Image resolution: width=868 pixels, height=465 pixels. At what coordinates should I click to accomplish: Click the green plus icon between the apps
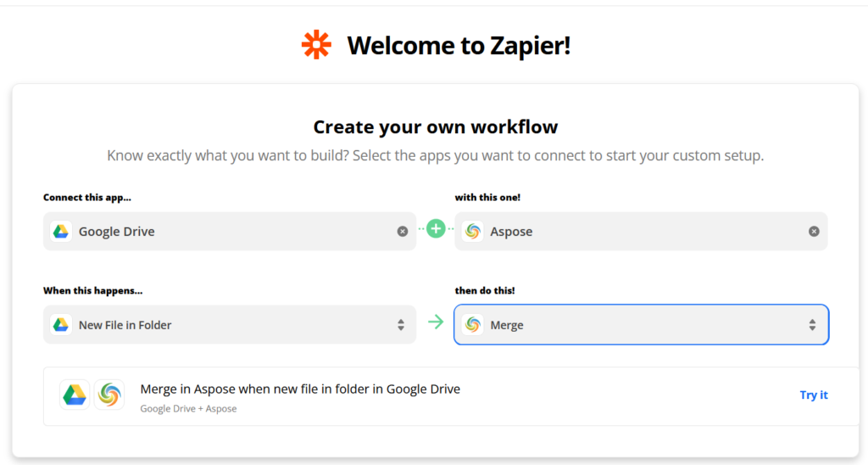click(436, 228)
